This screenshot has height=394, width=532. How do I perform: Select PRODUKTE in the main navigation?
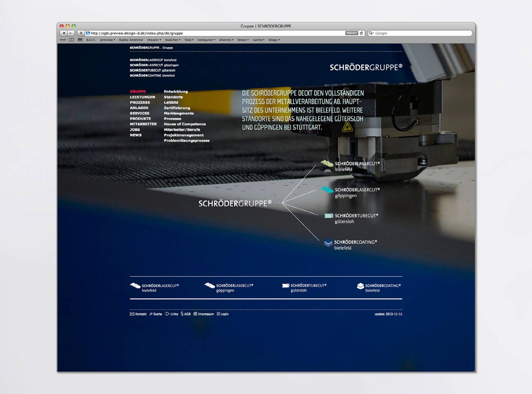(140, 119)
